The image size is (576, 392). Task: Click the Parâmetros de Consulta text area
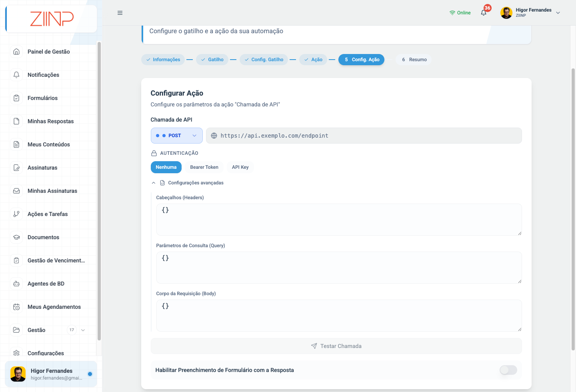(x=339, y=268)
